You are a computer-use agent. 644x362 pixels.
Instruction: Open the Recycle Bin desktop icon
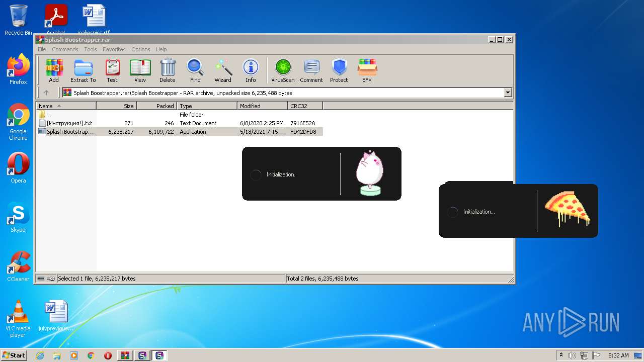18,20
